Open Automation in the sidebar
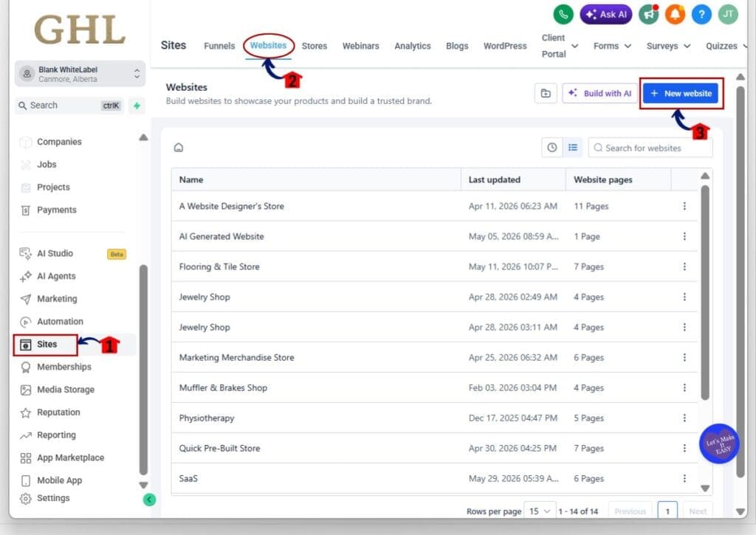The width and height of the screenshot is (756, 535). (x=61, y=322)
